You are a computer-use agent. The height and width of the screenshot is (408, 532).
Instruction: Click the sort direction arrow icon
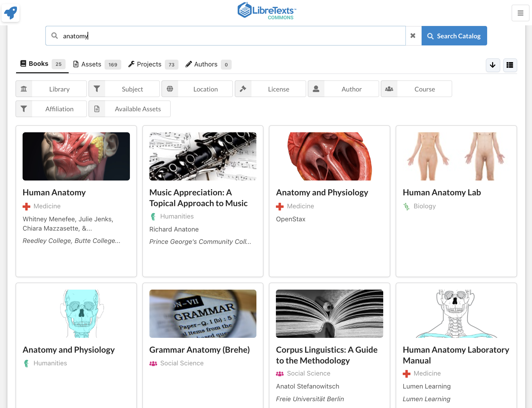point(493,65)
